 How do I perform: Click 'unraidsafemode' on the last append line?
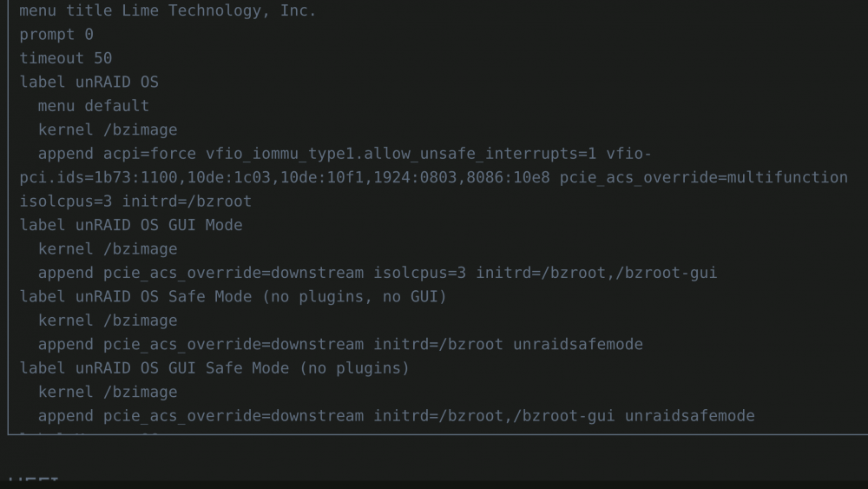tap(690, 416)
